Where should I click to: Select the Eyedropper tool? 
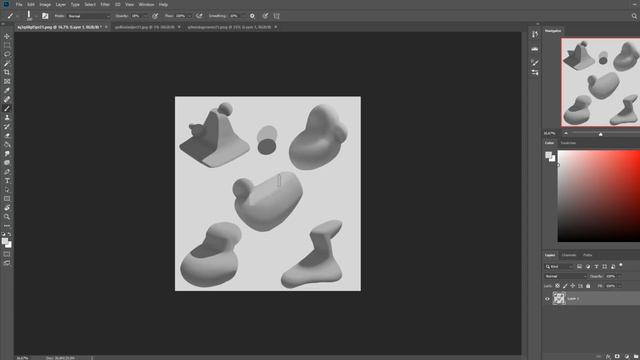click(7, 90)
